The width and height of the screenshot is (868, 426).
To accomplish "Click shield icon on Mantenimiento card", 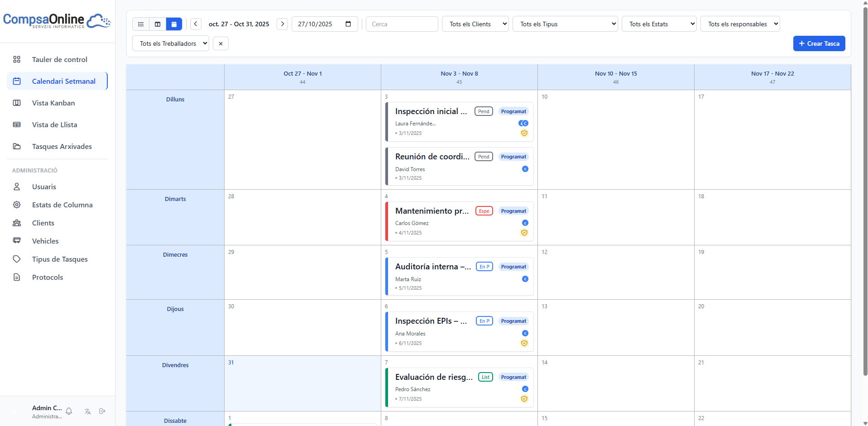I will click(x=524, y=233).
